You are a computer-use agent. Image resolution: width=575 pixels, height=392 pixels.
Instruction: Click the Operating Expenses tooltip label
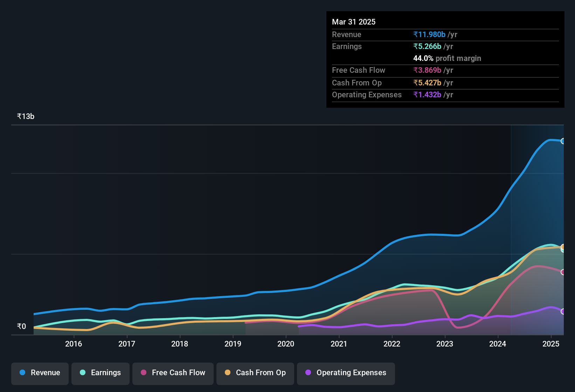tap(367, 94)
